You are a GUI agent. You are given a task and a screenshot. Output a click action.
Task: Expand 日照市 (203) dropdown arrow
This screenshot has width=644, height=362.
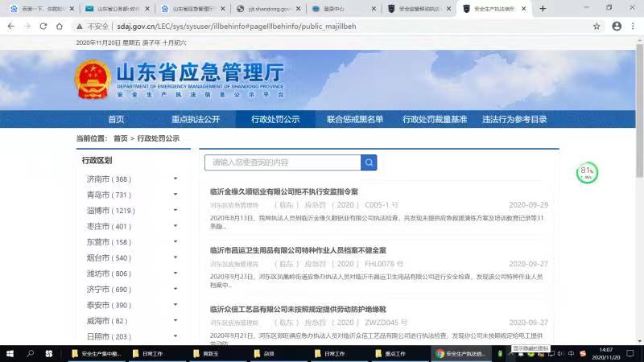pos(175,336)
